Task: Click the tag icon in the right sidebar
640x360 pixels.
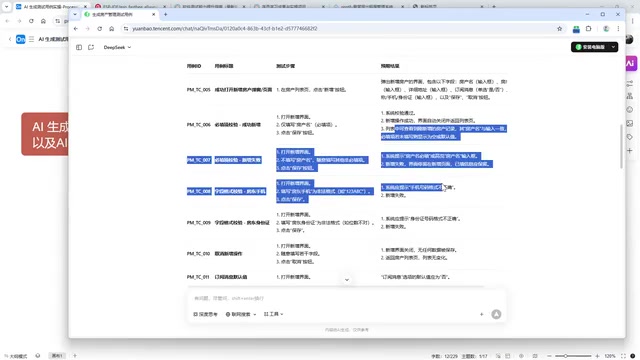Action: 630,137
